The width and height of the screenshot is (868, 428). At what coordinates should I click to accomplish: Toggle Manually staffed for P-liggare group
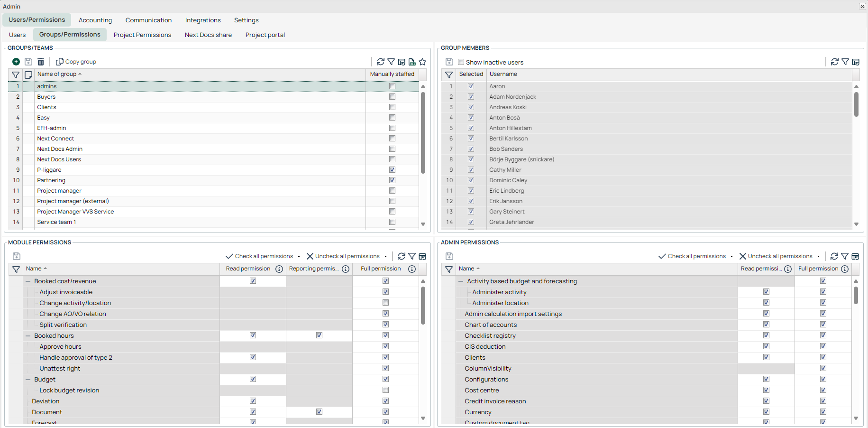coord(392,170)
